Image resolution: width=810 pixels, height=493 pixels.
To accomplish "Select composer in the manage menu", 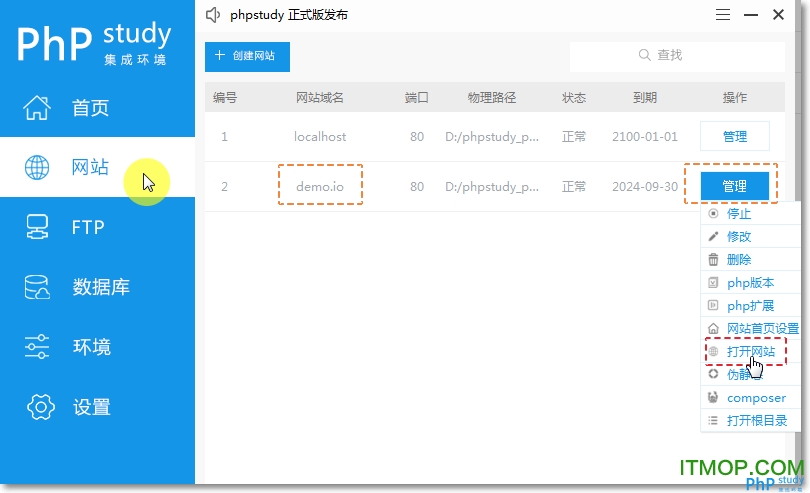I will point(750,397).
